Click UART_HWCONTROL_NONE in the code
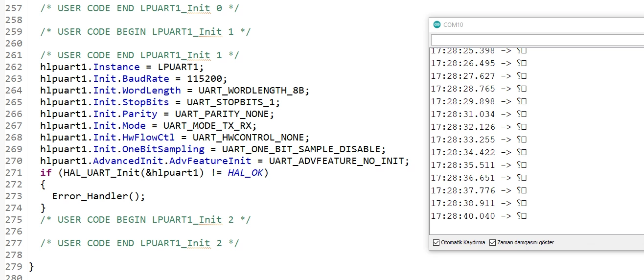Image resolution: width=644 pixels, height=280 pixels. click(x=249, y=138)
